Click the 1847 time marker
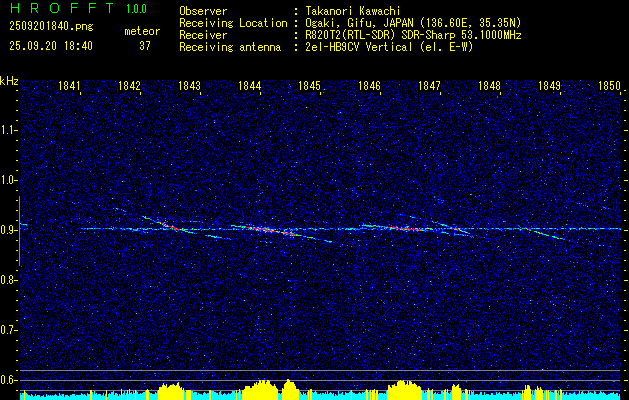Image resolution: width=629 pixels, height=400 pixels. coord(430,86)
